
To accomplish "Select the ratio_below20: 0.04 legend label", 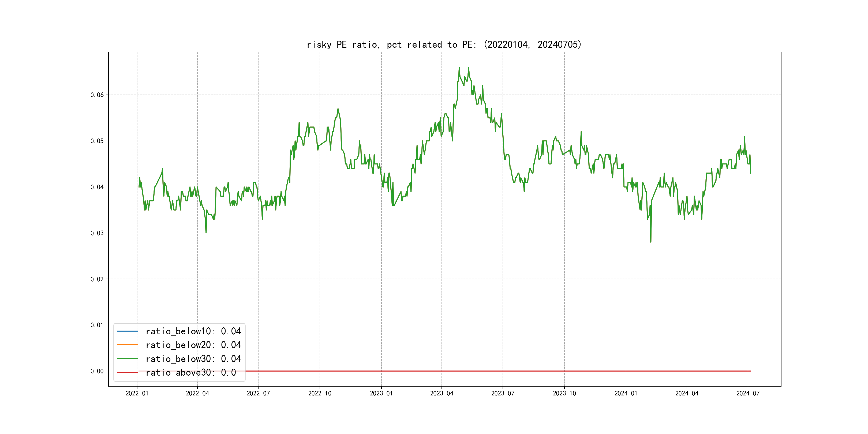I will point(193,345).
